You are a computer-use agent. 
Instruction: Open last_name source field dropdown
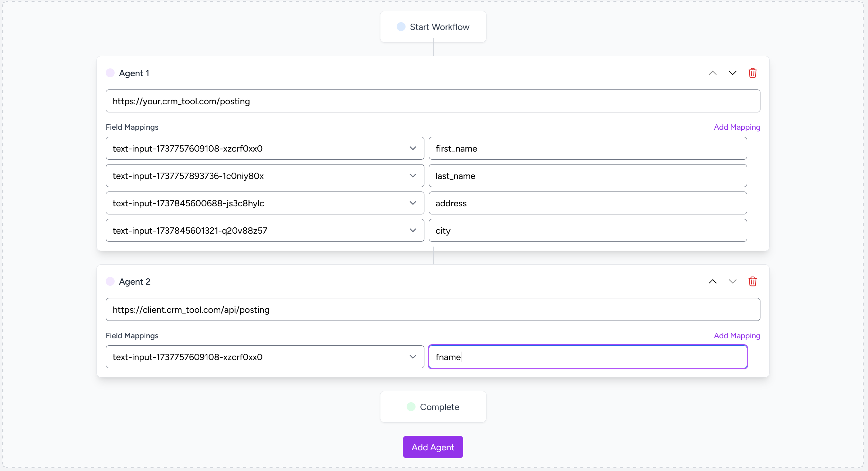265,176
